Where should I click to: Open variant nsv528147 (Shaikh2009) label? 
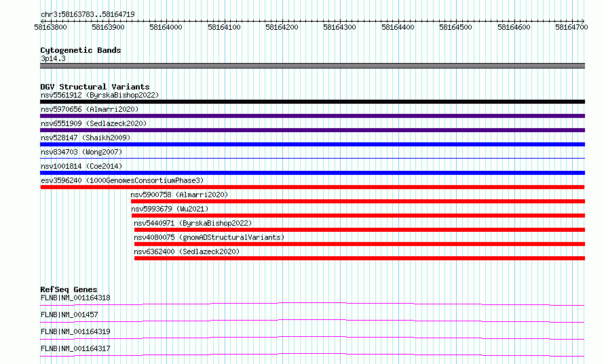[86, 138]
